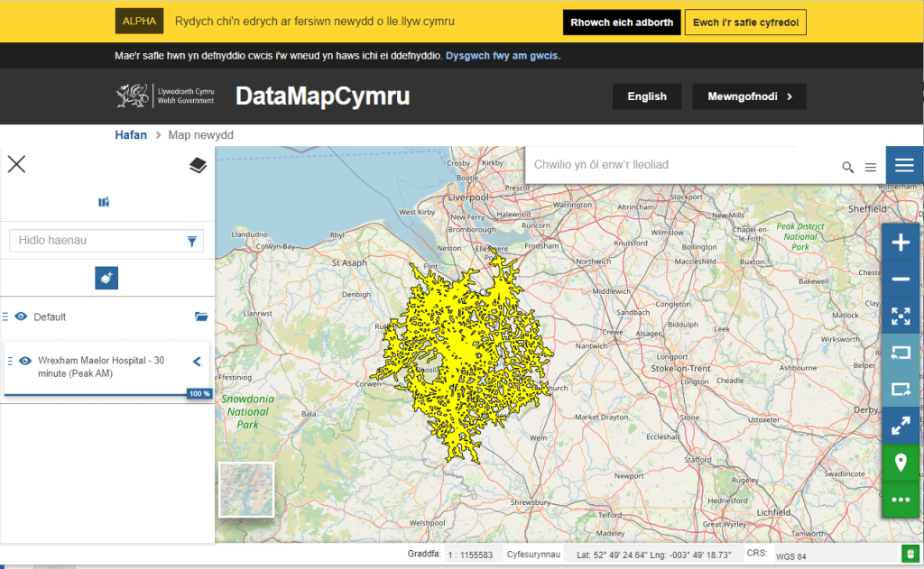The height and width of the screenshot is (569, 924).
Task: Click the Mewngofnodi login button
Action: (749, 96)
